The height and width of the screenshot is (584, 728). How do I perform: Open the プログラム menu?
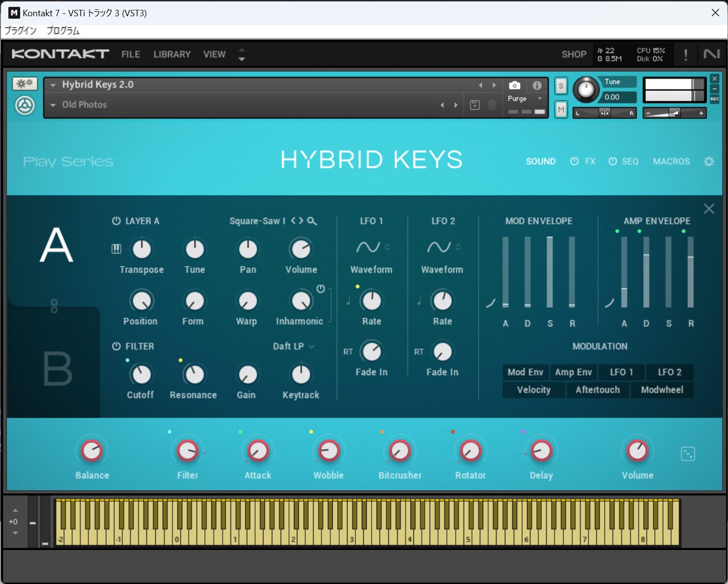(63, 30)
